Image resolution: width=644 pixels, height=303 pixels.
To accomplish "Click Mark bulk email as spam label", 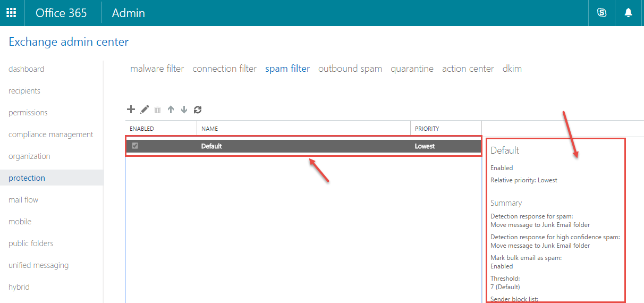I will coord(526,258).
